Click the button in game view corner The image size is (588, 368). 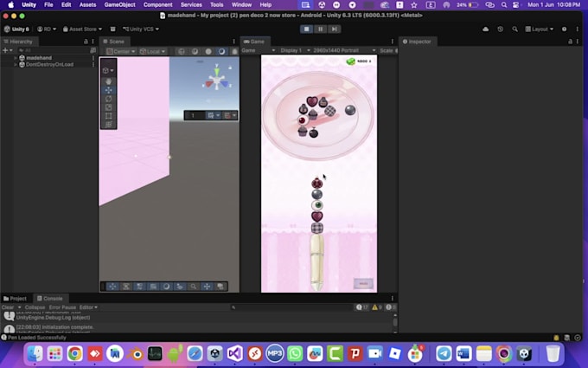[363, 283]
